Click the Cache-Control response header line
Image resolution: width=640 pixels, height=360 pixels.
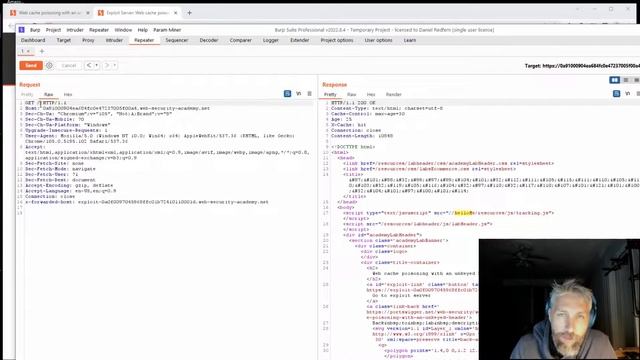click(368, 114)
